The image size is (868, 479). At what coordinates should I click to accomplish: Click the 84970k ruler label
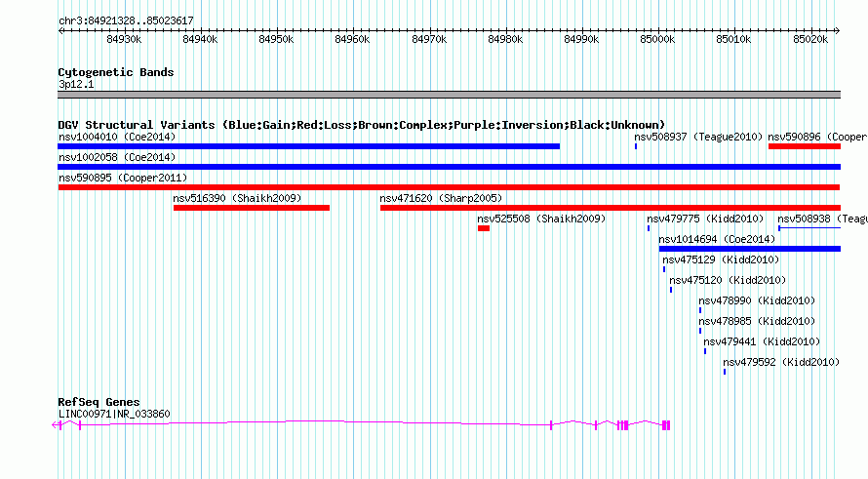click(429, 39)
